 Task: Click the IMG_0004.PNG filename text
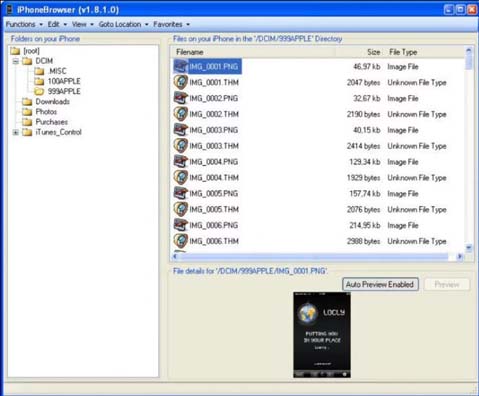(x=214, y=162)
